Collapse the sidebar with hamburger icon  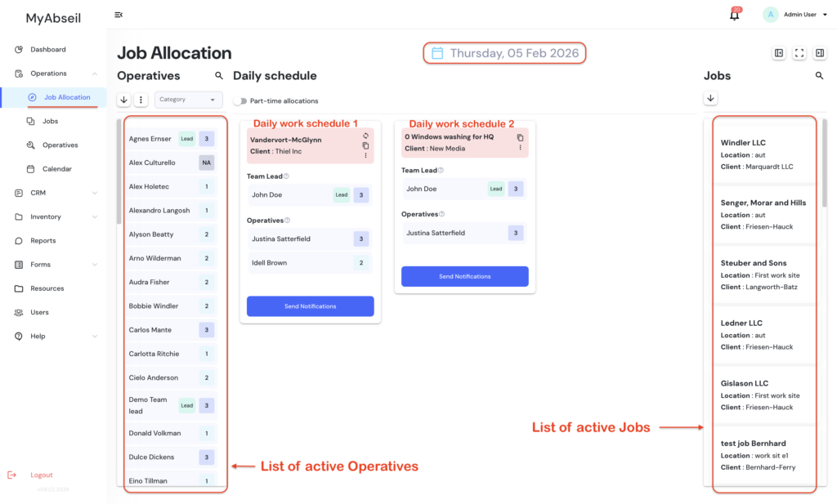pyautogui.click(x=119, y=15)
